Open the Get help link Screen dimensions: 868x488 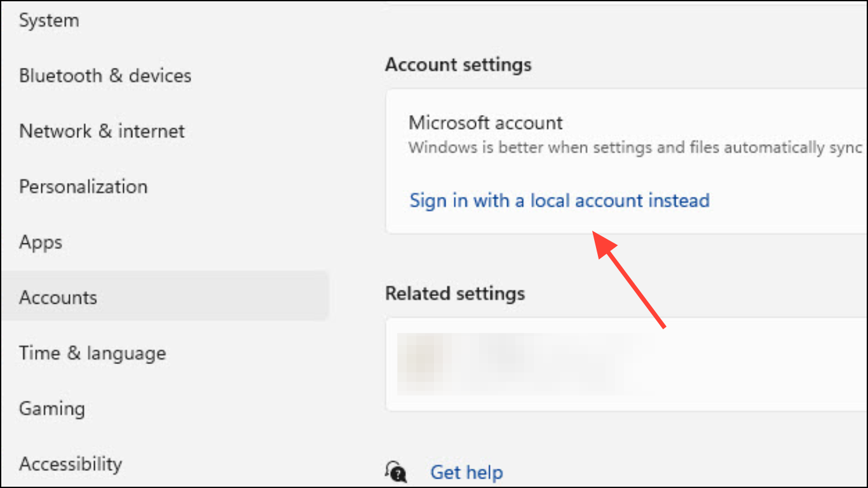466,473
